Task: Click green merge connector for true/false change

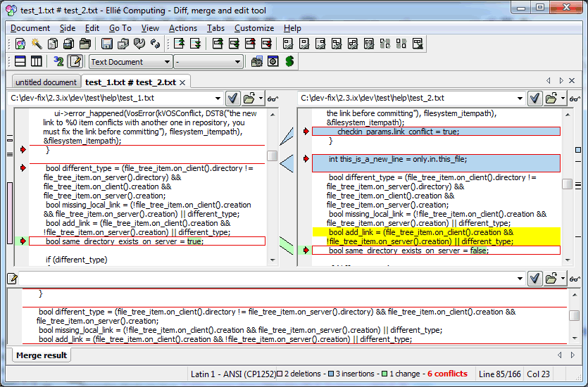Action: [287, 246]
